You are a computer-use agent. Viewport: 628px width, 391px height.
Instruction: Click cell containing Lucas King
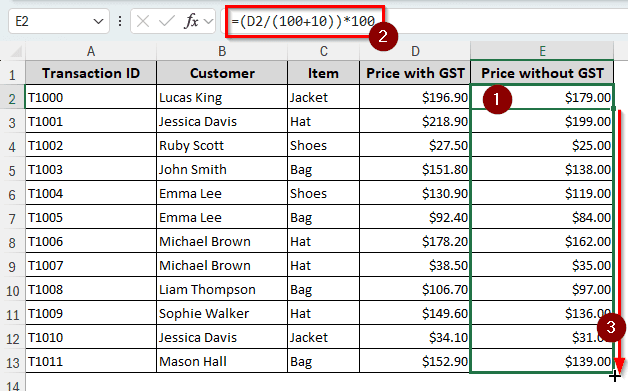[222, 97]
